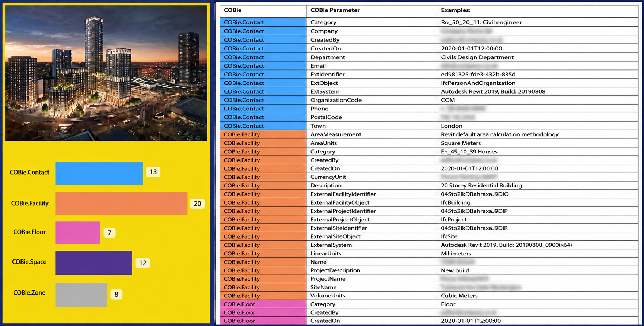Image resolution: width=644 pixels, height=326 pixels.
Task: Select the CurrencyUnit parameter cell
Action: click(371, 177)
